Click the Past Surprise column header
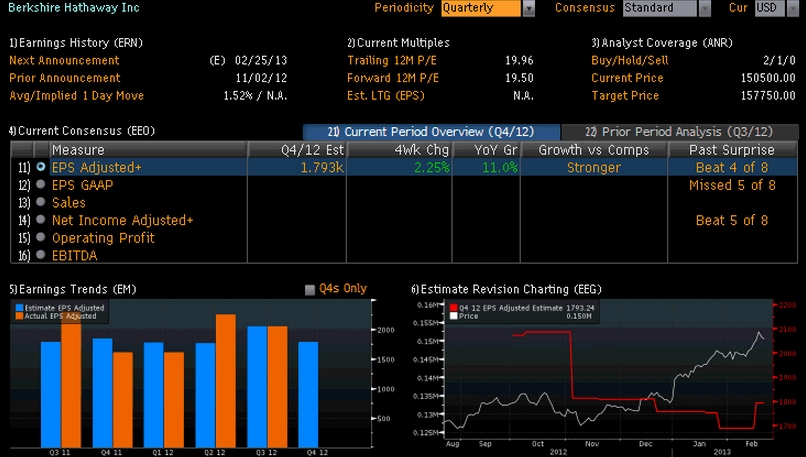Screen dimensions: 806x457 pos(732,150)
